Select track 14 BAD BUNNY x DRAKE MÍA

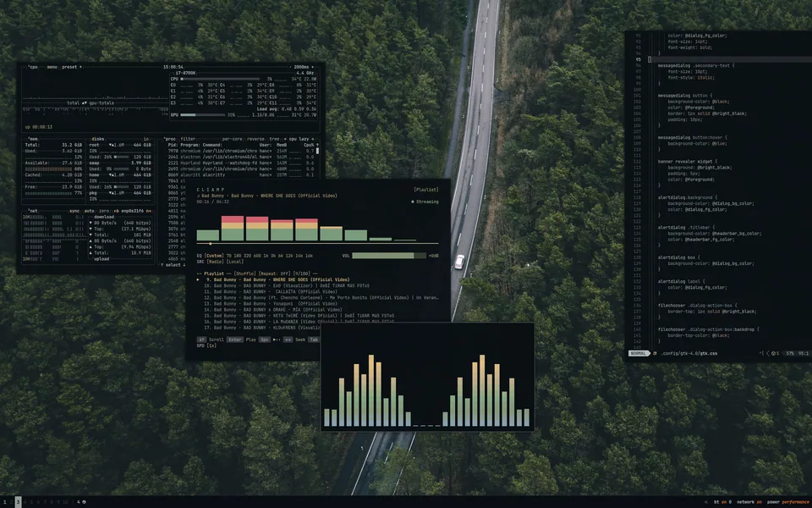point(273,310)
